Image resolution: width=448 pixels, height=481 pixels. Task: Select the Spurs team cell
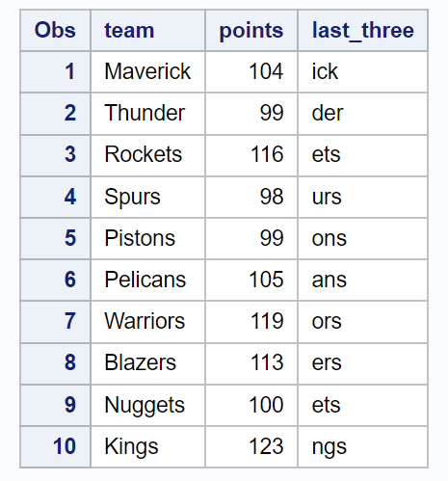point(148,197)
